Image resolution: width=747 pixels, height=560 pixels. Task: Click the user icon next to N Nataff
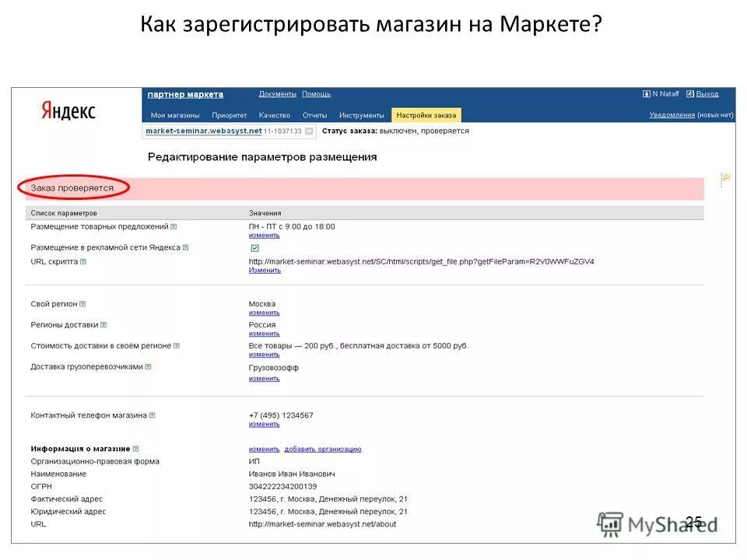click(647, 94)
